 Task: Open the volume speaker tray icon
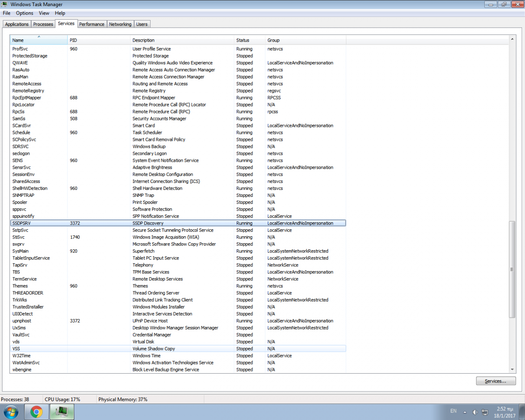click(x=475, y=412)
